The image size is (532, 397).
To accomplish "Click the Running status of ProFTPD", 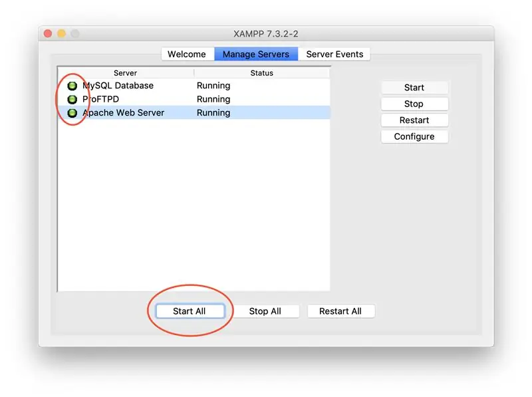I will [213, 99].
